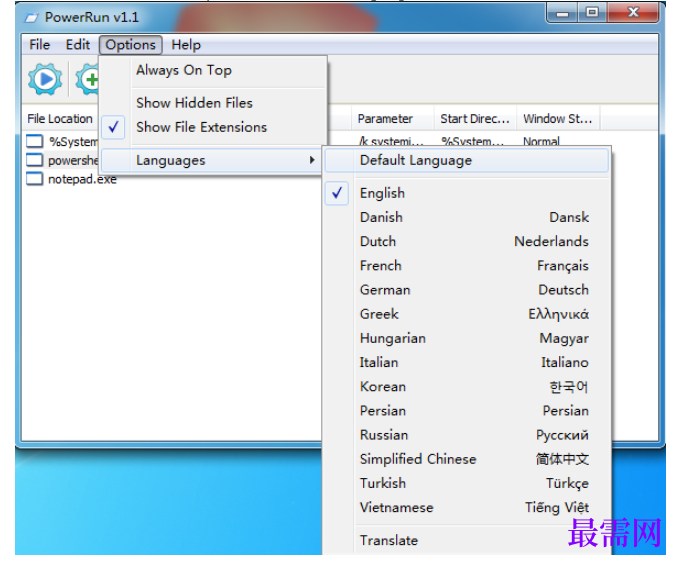
Task: Choose Danish language
Action: pos(467,217)
